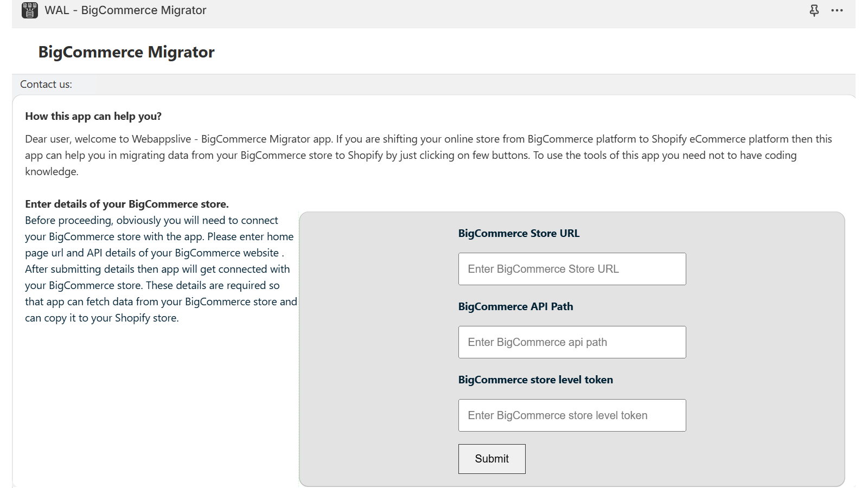This screenshot has height=488, width=868.
Task: Click the WAL app icon in title bar
Action: [30, 10]
